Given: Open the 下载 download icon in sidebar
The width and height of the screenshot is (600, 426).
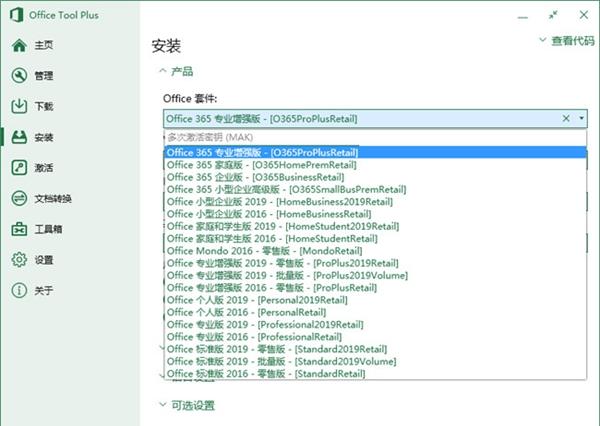Looking at the screenshot, I should coord(19,106).
